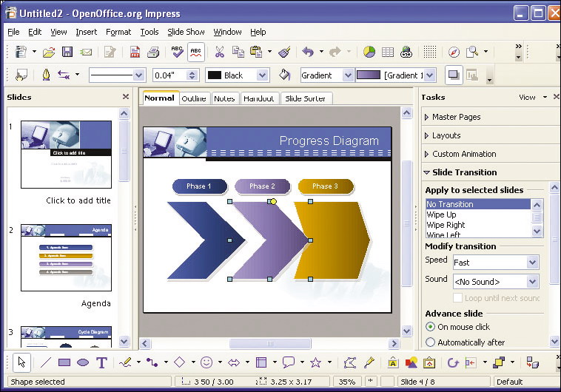
Task: Click the Fontwork Gallery icon
Action: [393, 362]
